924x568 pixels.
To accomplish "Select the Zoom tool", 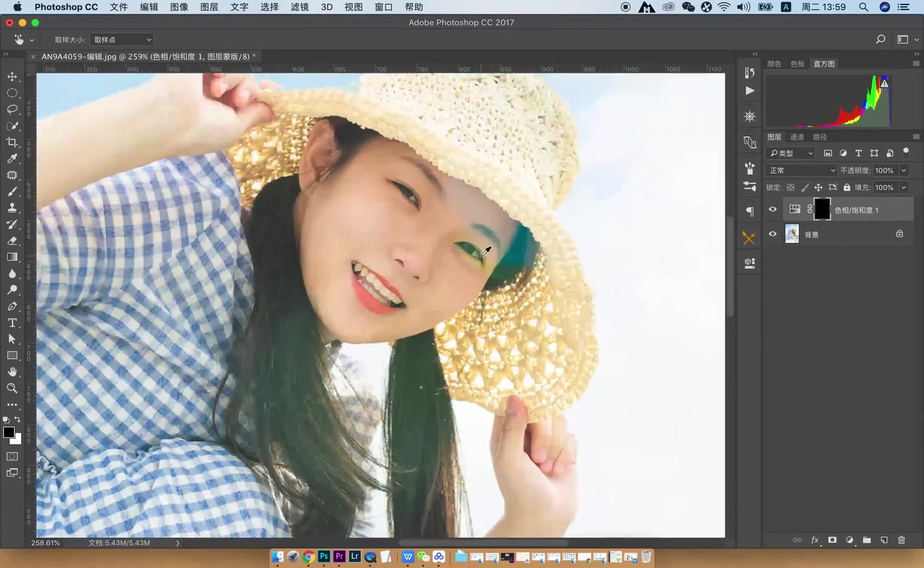I will coord(12,388).
